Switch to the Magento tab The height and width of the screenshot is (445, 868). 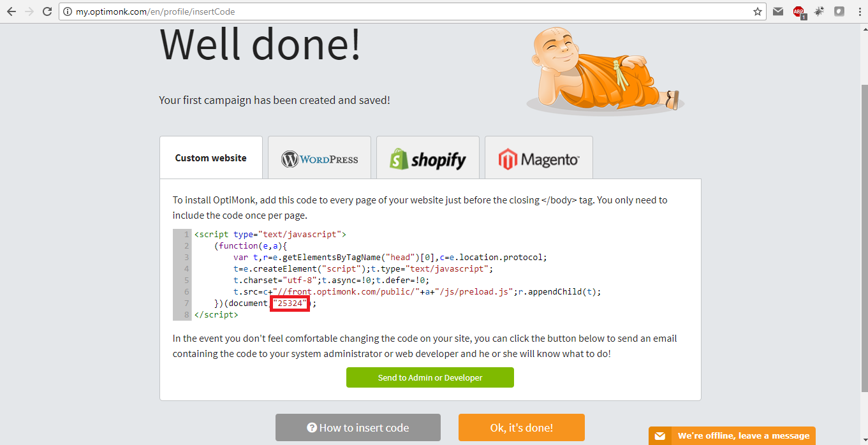tap(539, 157)
